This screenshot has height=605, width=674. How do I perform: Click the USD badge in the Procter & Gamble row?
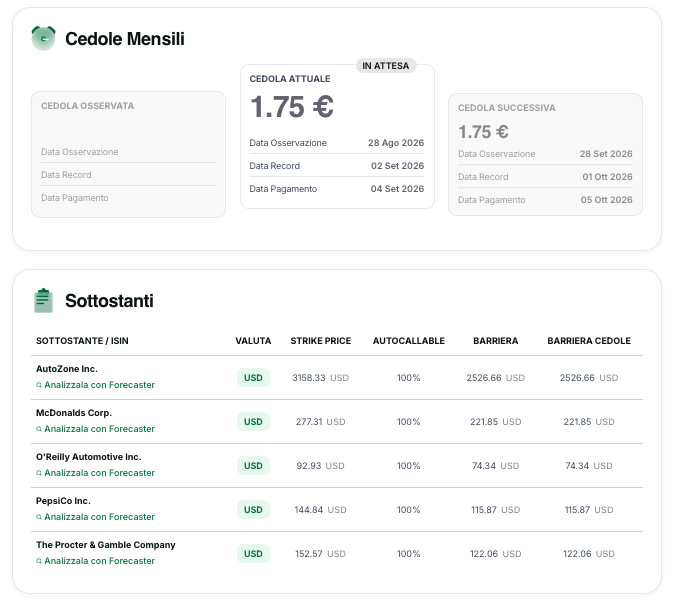253,553
